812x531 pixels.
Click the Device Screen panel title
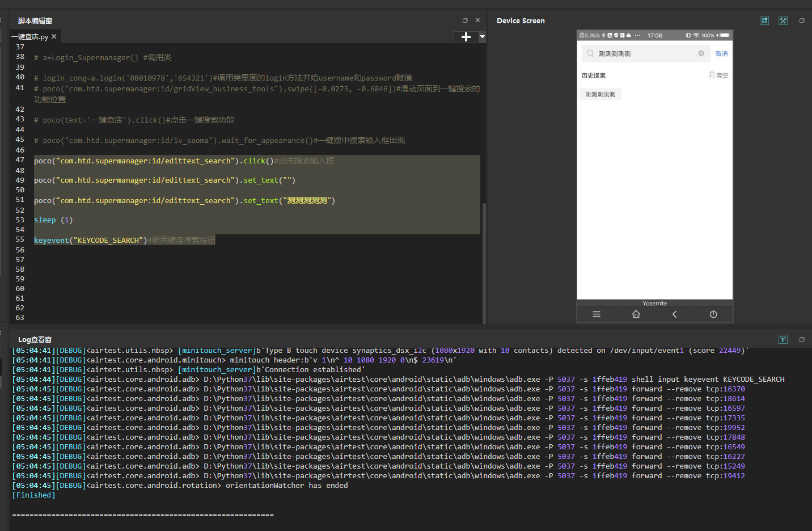pyautogui.click(x=521, y=21)
